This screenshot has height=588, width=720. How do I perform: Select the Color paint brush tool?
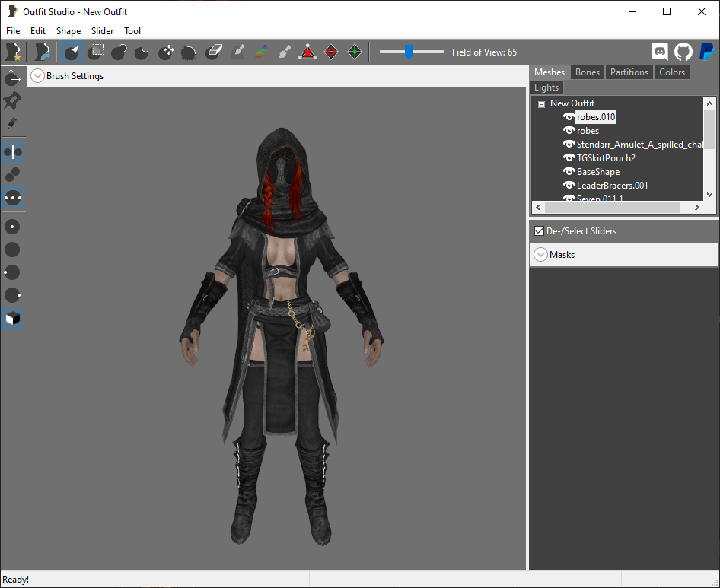(261, 52)
